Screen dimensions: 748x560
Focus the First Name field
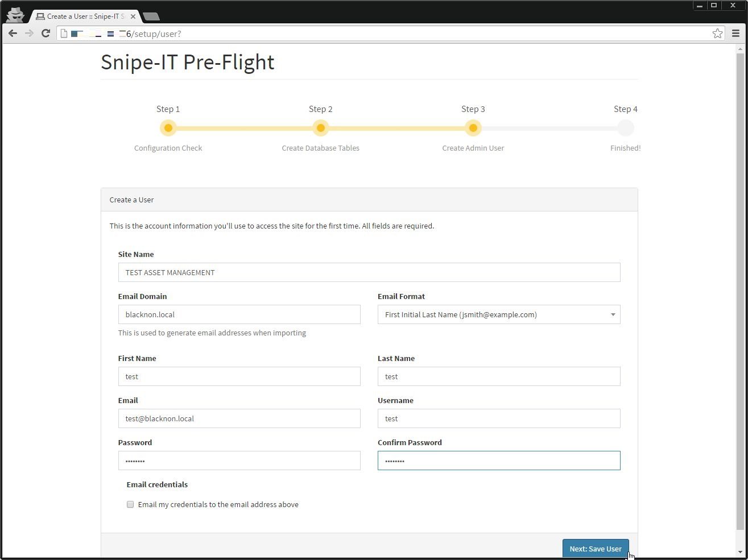[239, 376]
